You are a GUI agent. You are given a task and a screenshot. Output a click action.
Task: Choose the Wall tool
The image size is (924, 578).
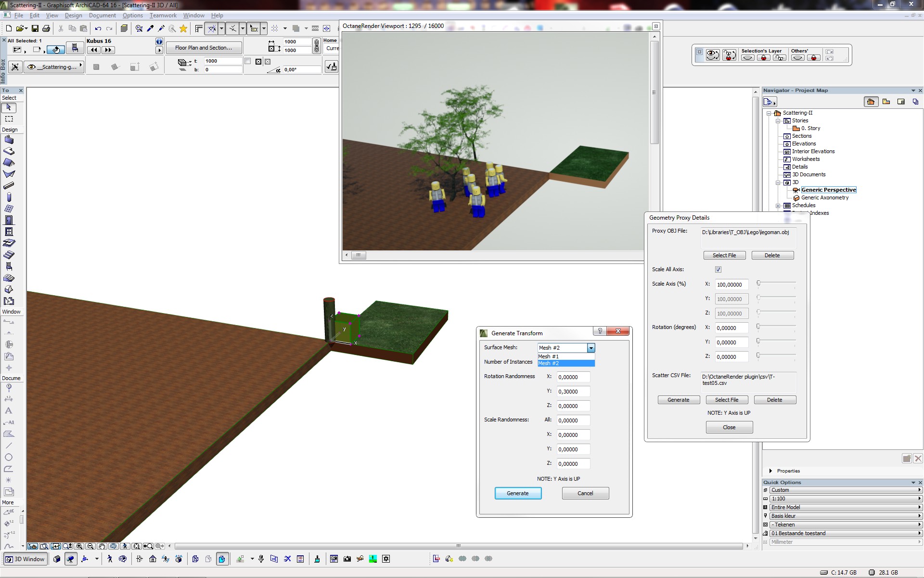(9, 140)
